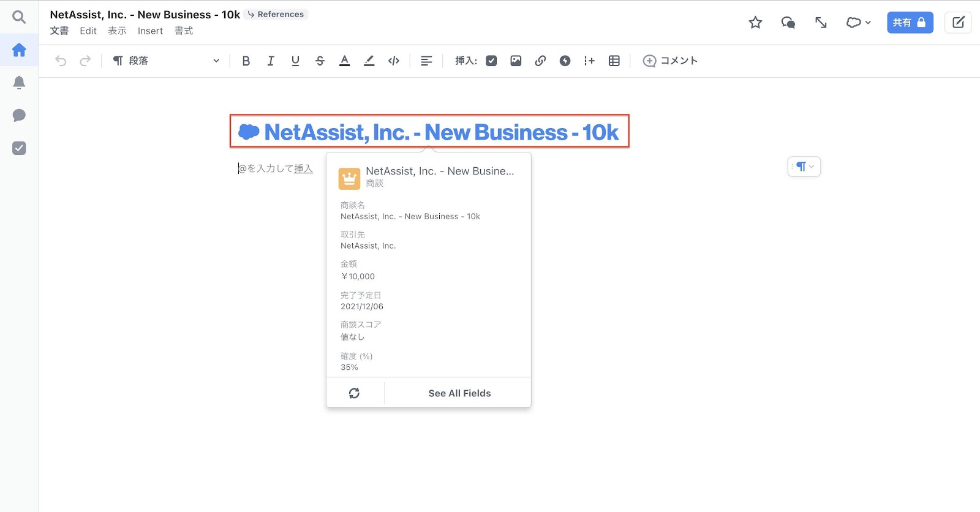This screenshot has width=980, height=512.
Task: Click the opportunity crown icon in card
Action: (349, 179)
